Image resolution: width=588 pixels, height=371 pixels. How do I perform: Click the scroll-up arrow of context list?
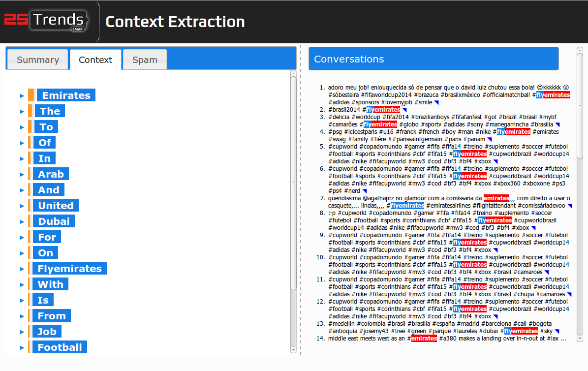[x=294, y=73]
